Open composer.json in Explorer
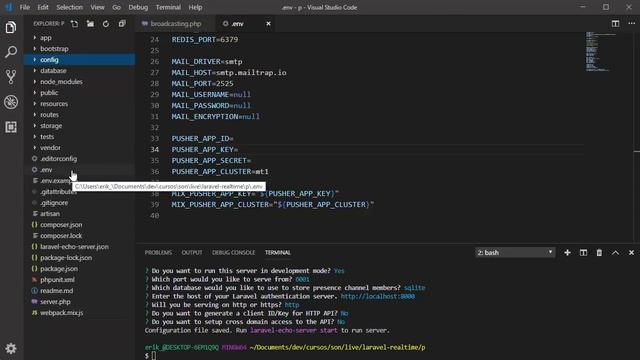640x360 pixels. coord(80,225)
